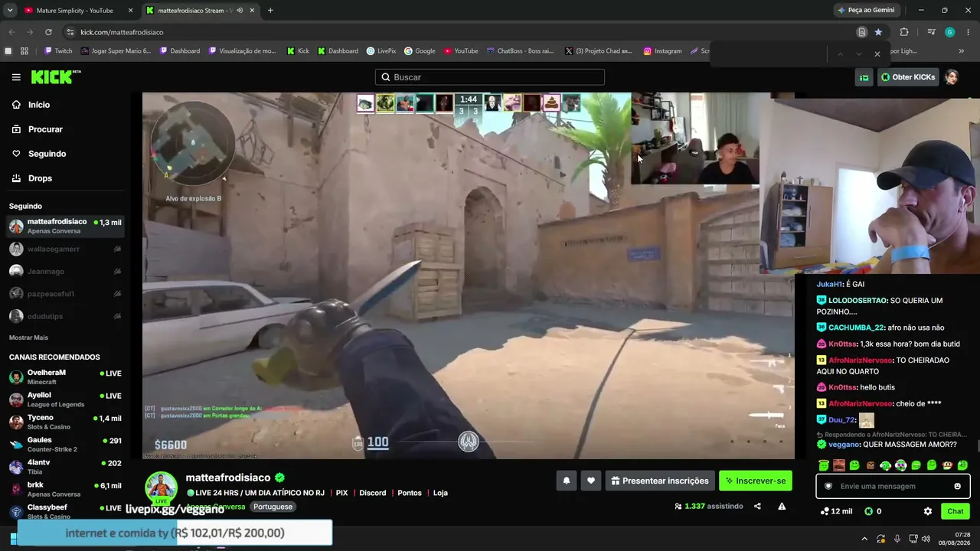Share the stream via share icon
980x551 pixels.
click(x=757, y=506)
